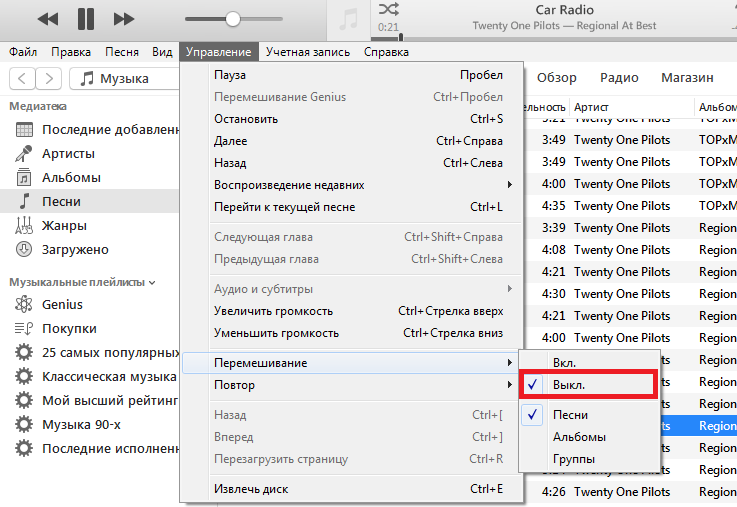Skip forward to the next track
Viewport: 737px width, 507px height.
tap(124, 19)
